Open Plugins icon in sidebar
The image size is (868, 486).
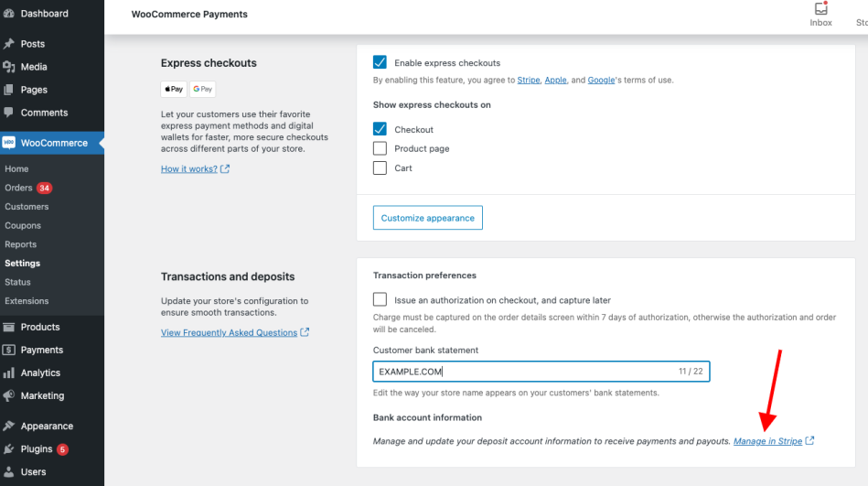click(9, 449)
